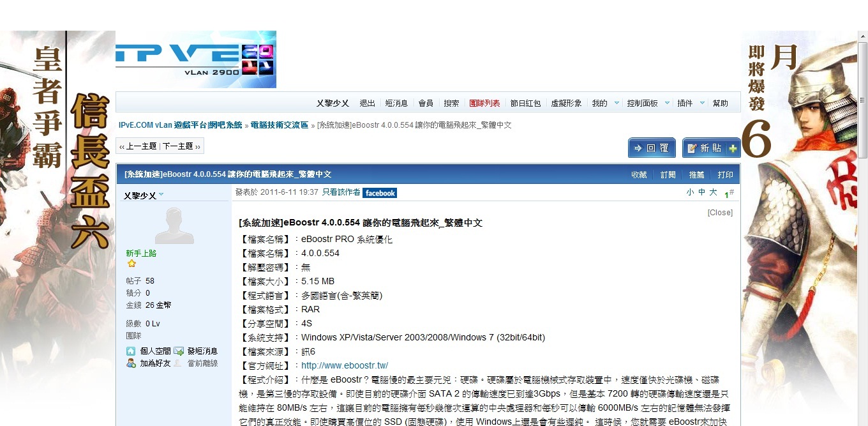868x426 pixels.
Task: Click the post title heading text
Action: [361, 223]
